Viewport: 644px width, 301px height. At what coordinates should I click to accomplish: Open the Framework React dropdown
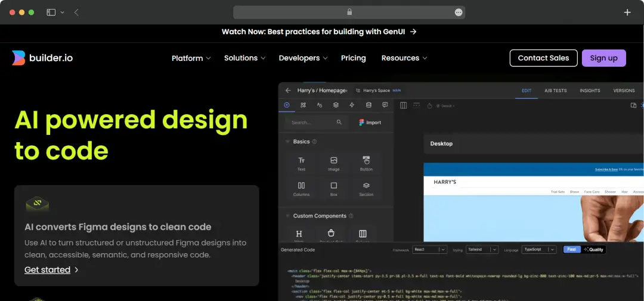pos(429,249)
